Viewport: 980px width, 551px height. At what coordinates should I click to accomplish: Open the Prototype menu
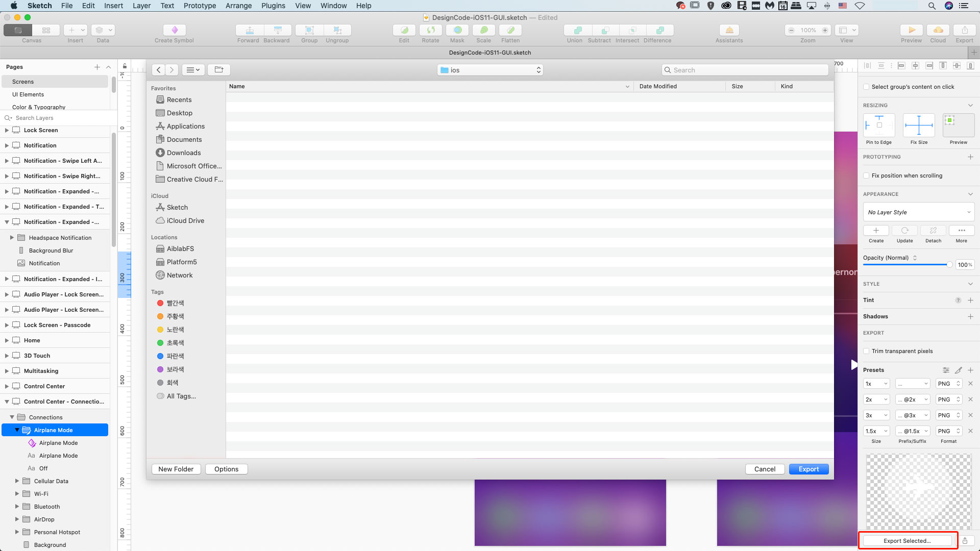click(x=200, y=6)
